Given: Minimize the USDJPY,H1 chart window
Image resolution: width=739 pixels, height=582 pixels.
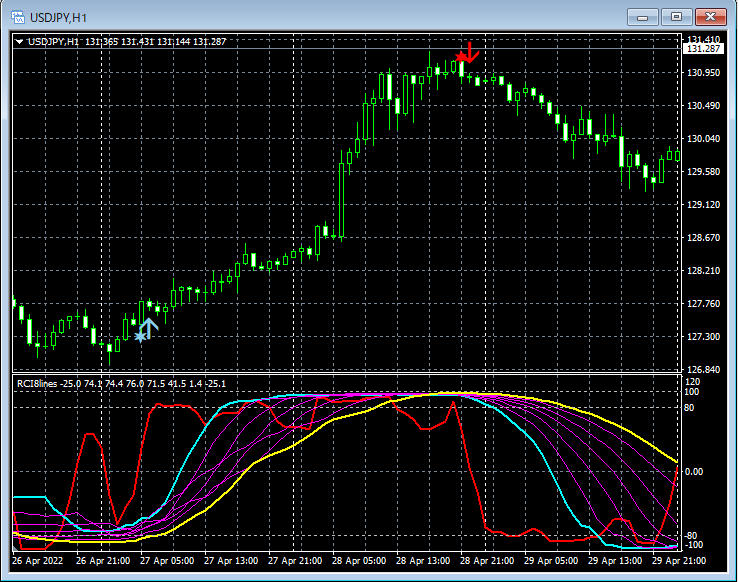Looking at the screenshot, I should pyautogui.click(x=640, y=17).
